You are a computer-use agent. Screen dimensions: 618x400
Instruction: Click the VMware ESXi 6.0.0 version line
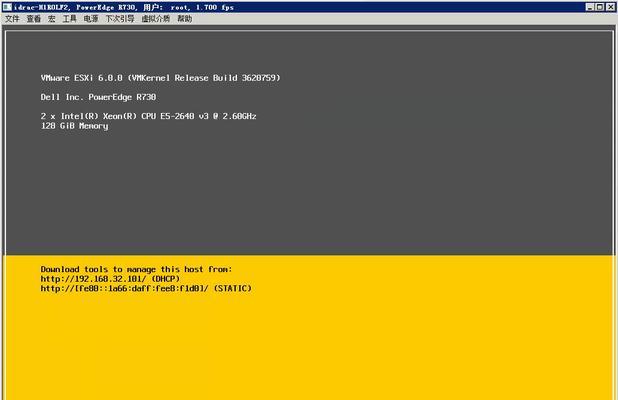coord(160,78)
